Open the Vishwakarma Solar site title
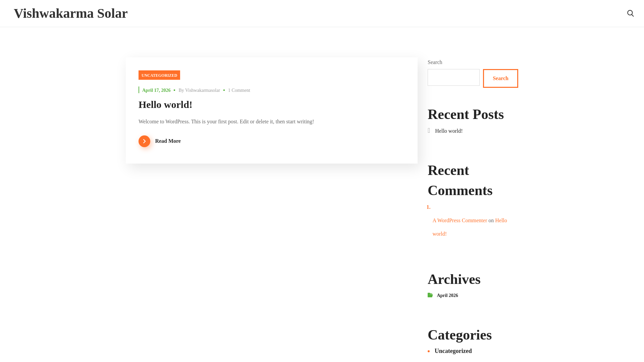Viewport: 644px width, 362px height. pyautogui.click(x=71, y=13)
